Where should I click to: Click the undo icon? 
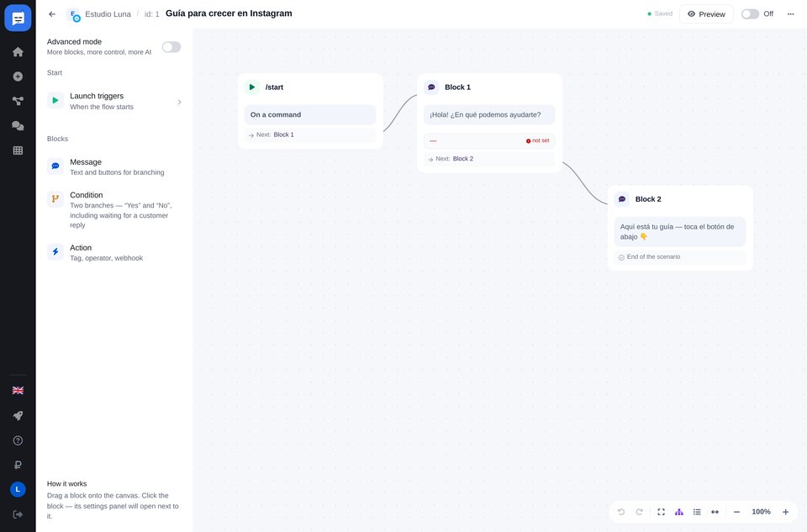pos(621,512)
